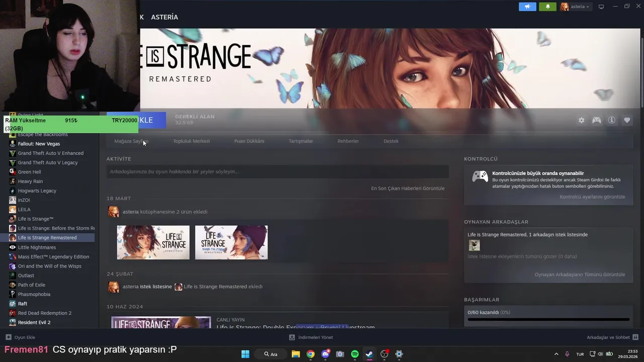Open the ASTERİA profile menu
The height and width of the screenshot is (362, 644).
pos(165,17)
